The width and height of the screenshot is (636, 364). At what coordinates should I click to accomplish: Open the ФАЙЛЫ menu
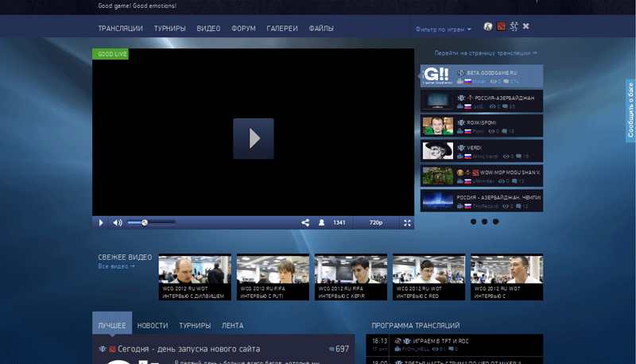321,29
